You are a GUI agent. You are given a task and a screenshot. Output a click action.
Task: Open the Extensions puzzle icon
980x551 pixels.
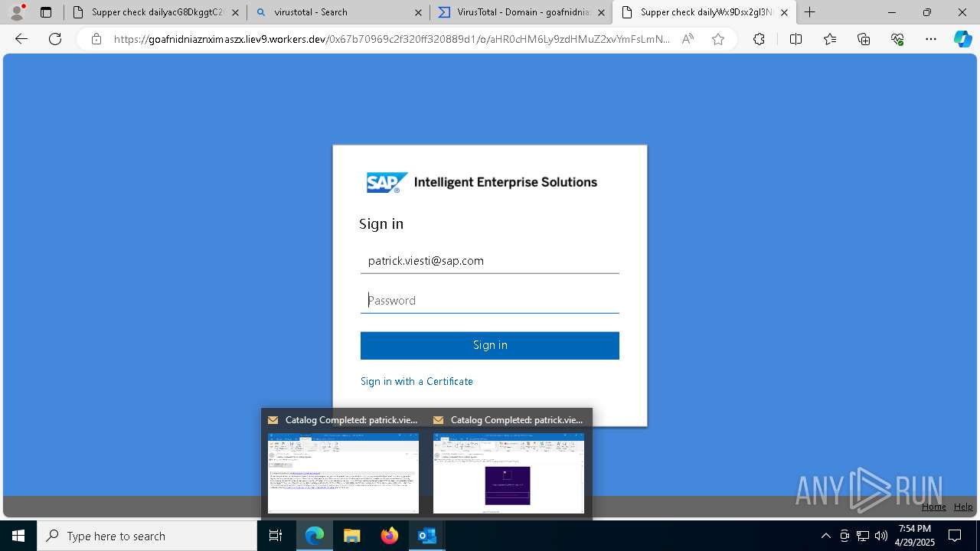[x=759, y=39]
